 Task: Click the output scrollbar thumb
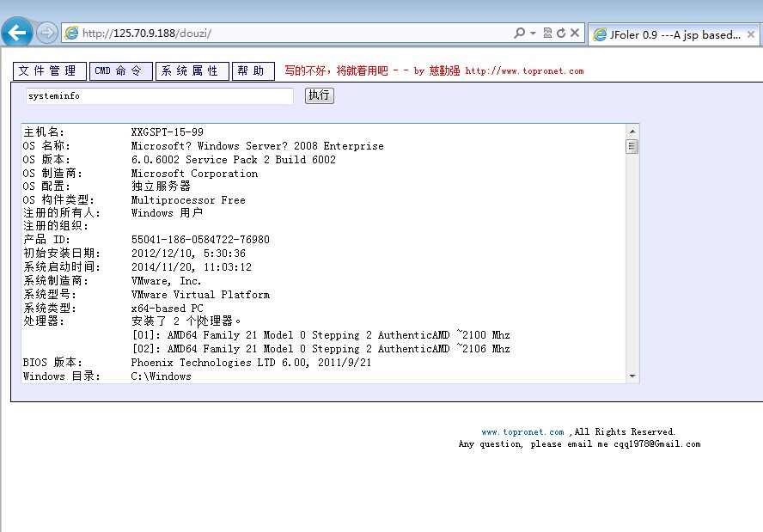[632, 146]
